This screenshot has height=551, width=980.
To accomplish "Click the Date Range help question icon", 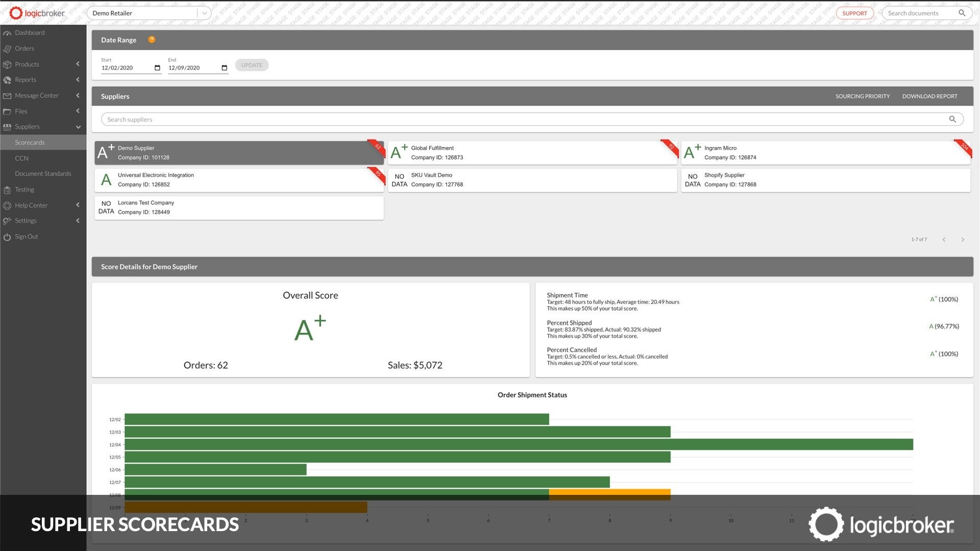I will tap(152, 40).
